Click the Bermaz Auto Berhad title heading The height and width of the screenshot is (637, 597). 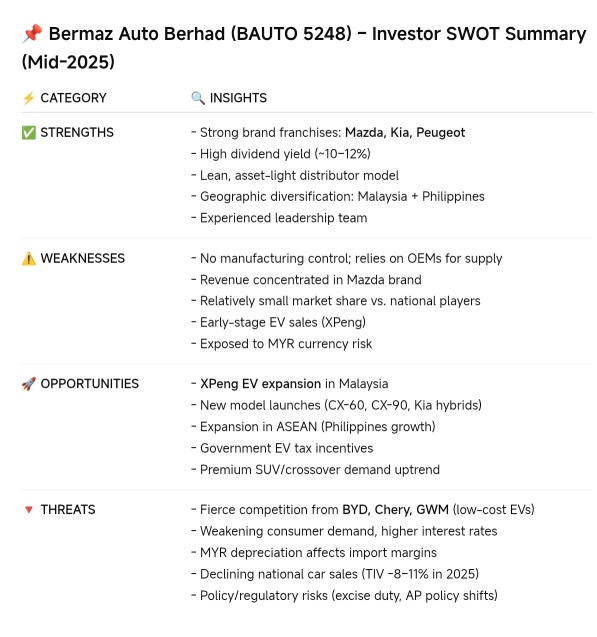(304, 48)
